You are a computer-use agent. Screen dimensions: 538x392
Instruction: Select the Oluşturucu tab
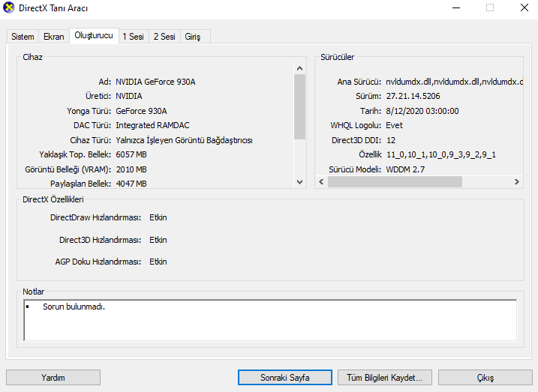coord(94,36)
